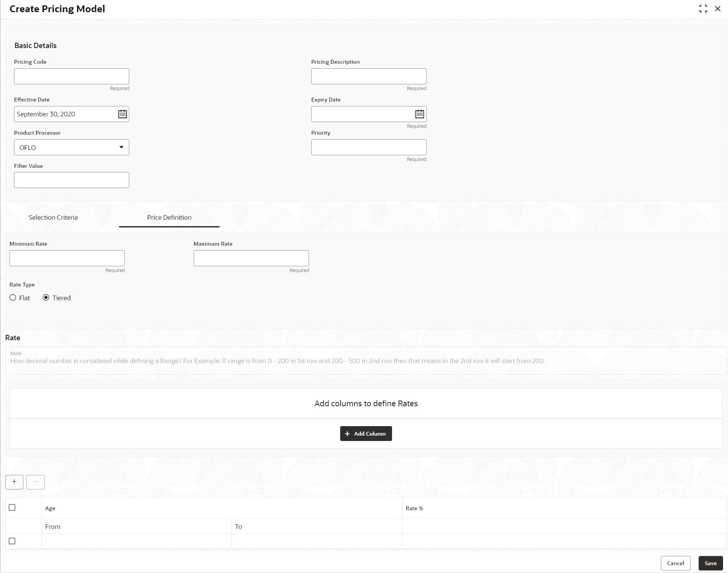Click the Add Column button
Image resolution: width=728 pixels, height=573 pixels.
click(x=366, y=433)
